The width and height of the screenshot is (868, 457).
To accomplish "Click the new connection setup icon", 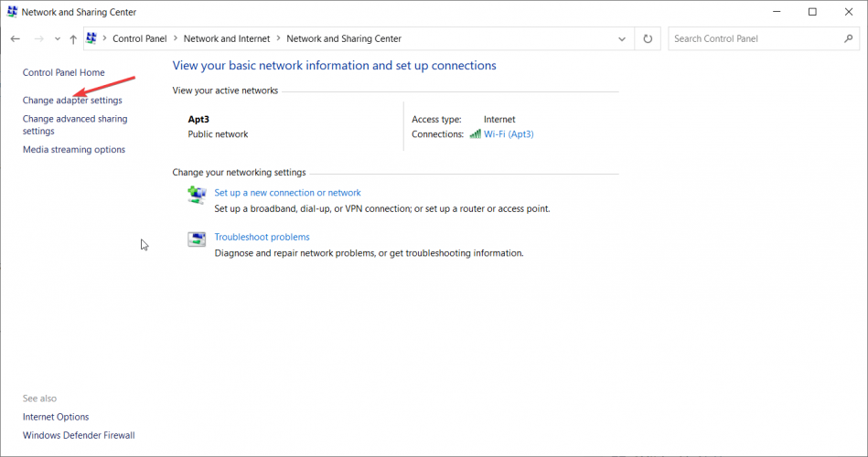I will pyautogui.click(x=197, y=195).
